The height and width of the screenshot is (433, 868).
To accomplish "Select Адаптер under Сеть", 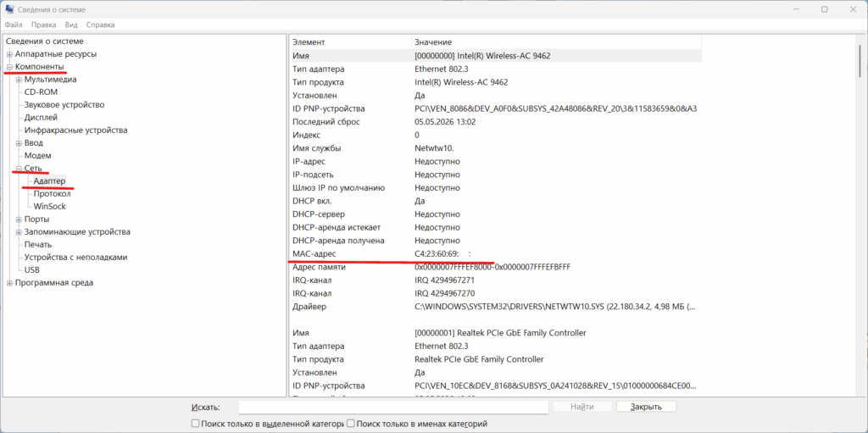I will [x=49, y=181].
